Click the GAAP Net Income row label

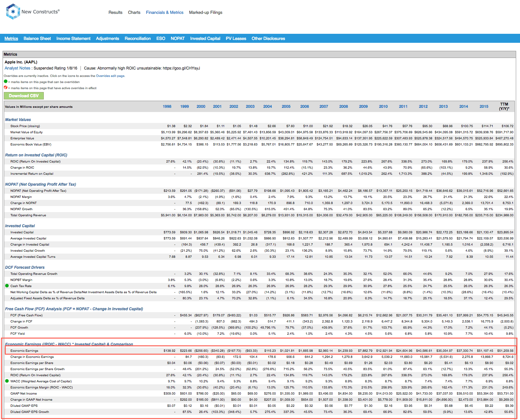24,394
